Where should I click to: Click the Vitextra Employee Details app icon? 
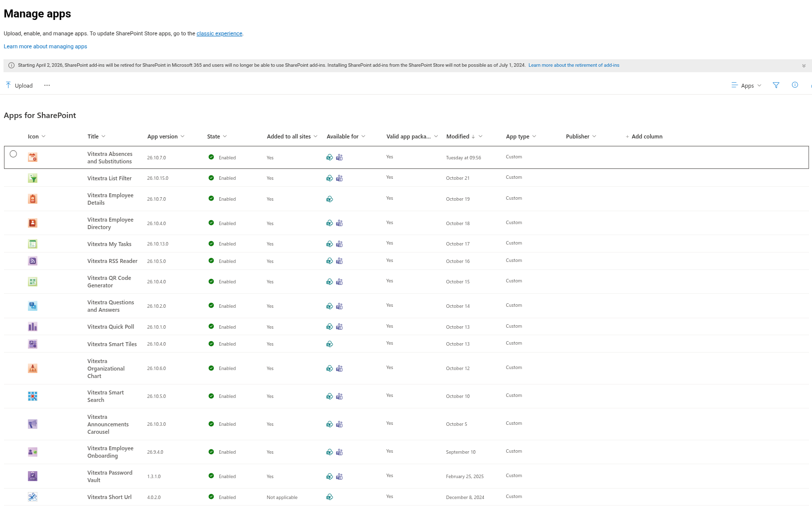coord(32,199)
